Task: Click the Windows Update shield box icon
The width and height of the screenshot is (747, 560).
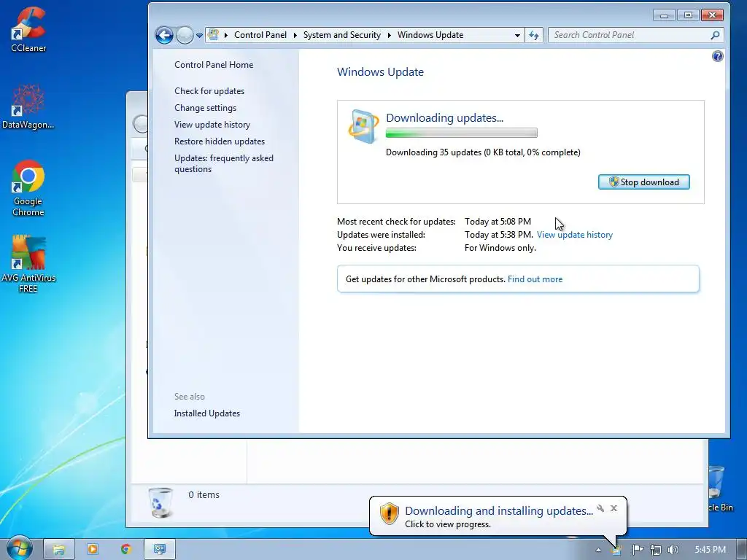Action: coord(363,126)
